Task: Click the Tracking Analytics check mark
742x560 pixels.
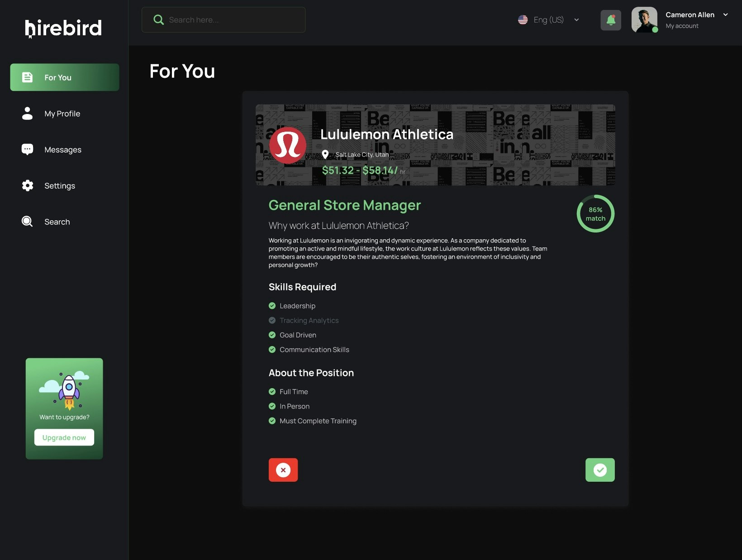Action: pos(272,320)
